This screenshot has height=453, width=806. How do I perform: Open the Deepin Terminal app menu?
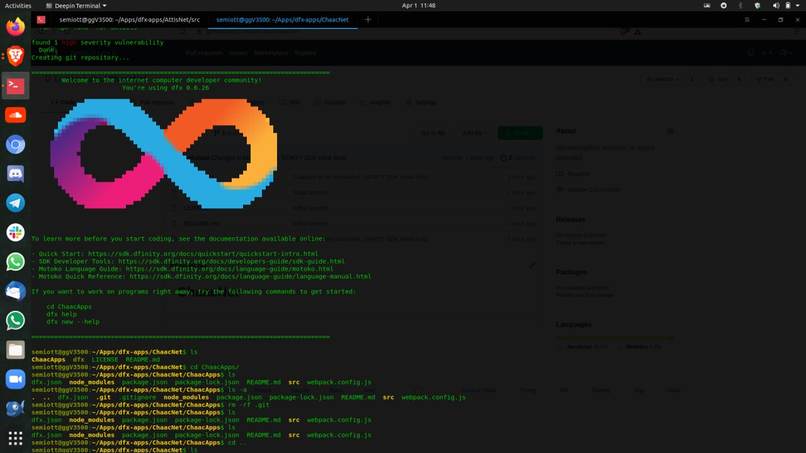pyautogui.click(x=76, y=6)
